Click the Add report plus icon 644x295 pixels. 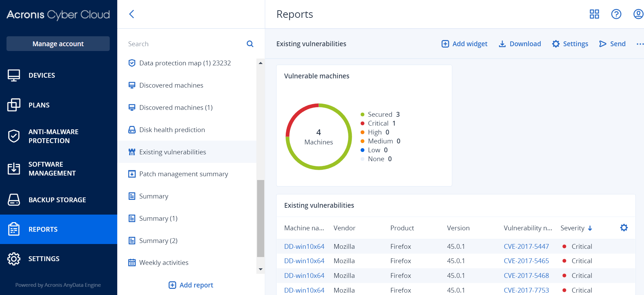(172, 285)
